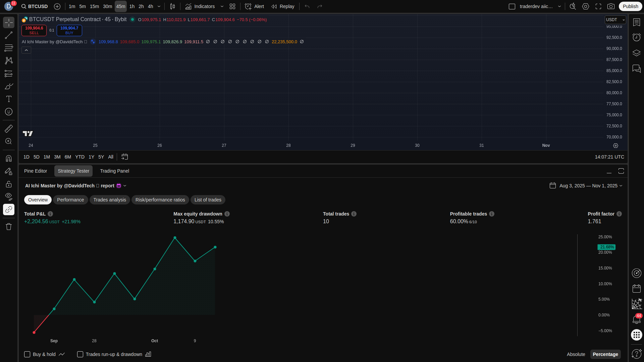Select the Fibonacci retracement tool
Viewport: 644px width, 362px height.
[9, 48]
